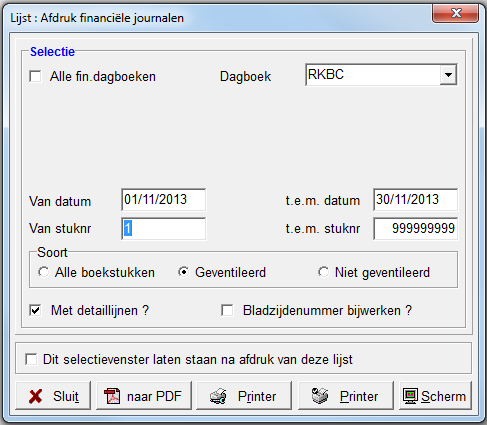Enable keeping the selectievenster open after afdruk

31,359
